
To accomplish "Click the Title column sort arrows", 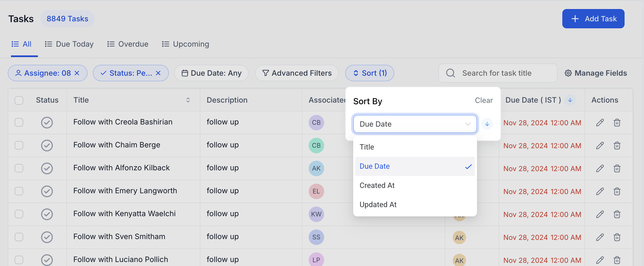I will 188,100.
